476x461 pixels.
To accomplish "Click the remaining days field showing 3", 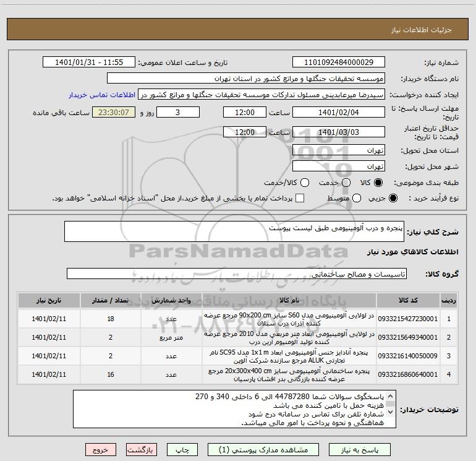I will pos(178,112).
